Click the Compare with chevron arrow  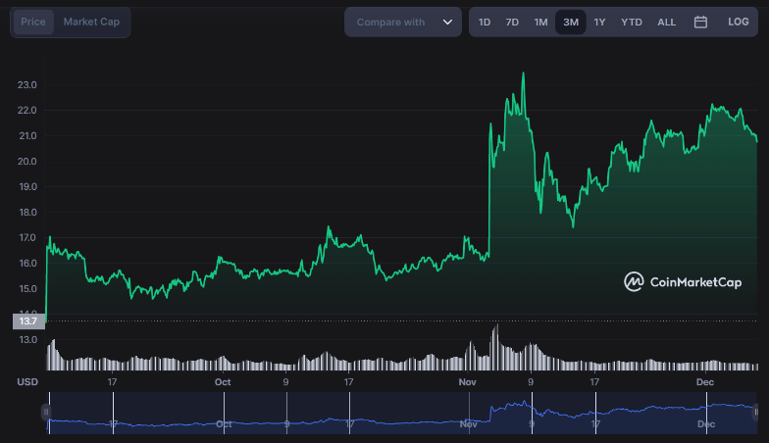tap(447, 22)
